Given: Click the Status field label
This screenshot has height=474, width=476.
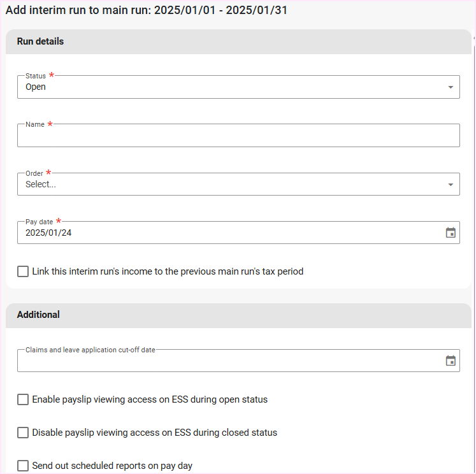Looking at the screenshot, I should [36, 76].
